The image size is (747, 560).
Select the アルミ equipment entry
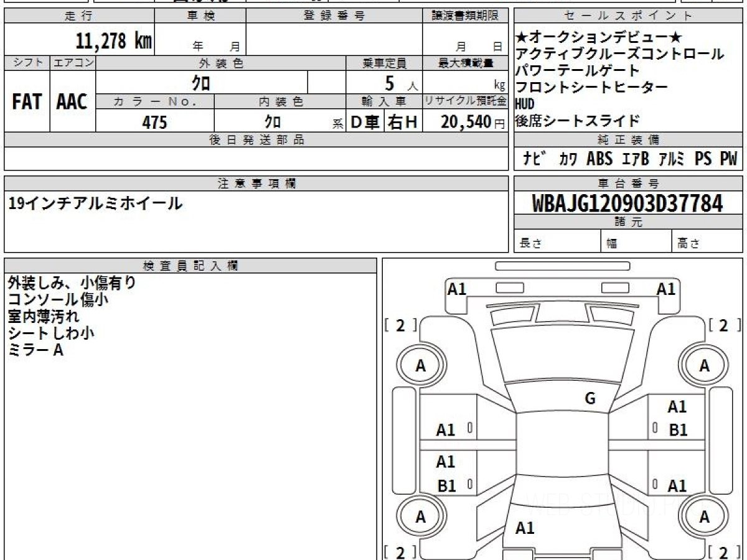click(672, 159)
